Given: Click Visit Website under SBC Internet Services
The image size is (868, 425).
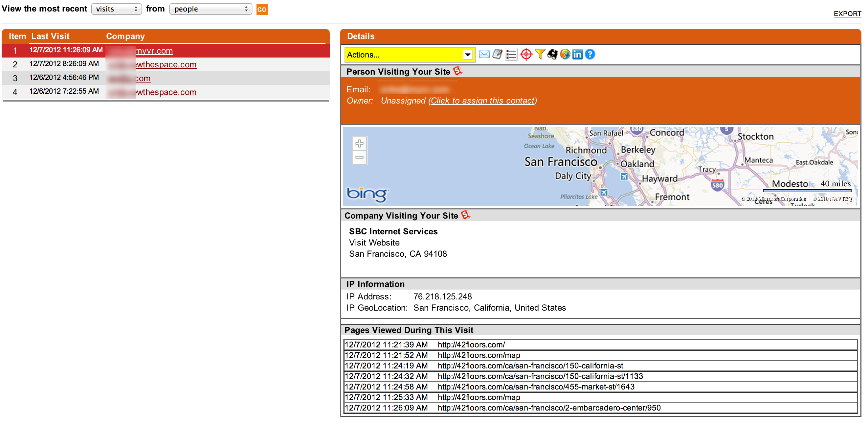Looking at the screenshot, I should pos(374,243).
